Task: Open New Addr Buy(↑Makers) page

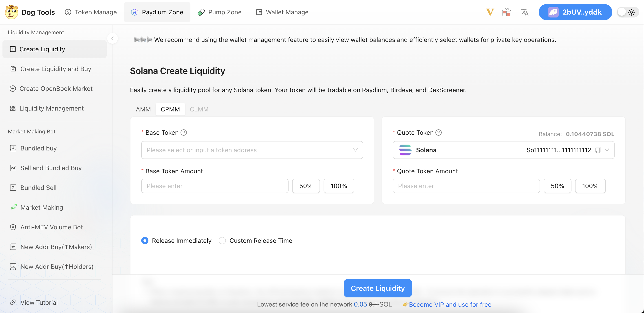Action: [55, 247]
